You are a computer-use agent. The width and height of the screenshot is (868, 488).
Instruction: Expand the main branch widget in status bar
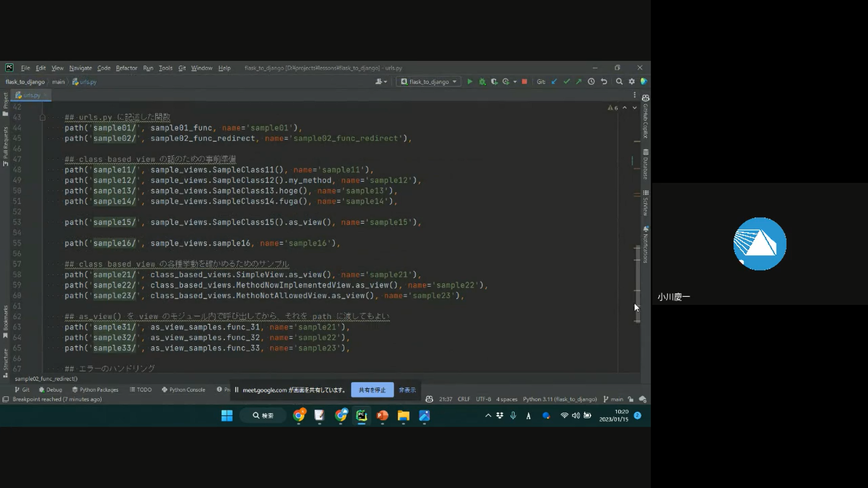click(613, 399)
